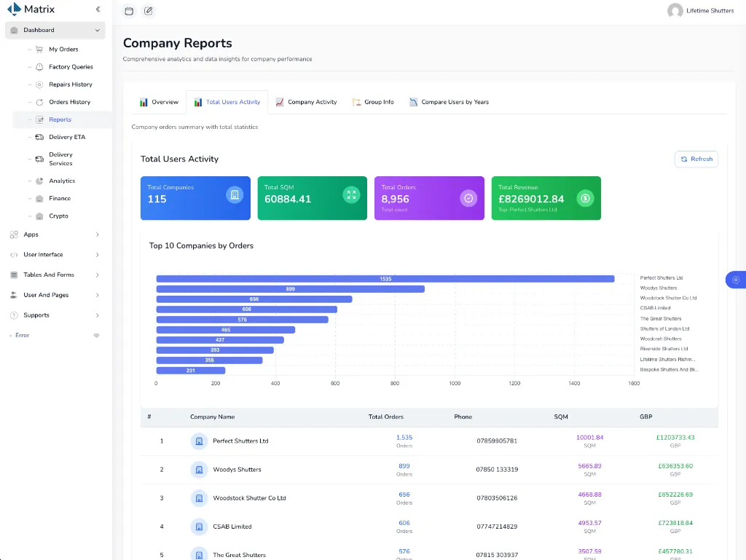Click the Total Revenue dollar icon
Screen dimensions: 746x560
point(585,198)
